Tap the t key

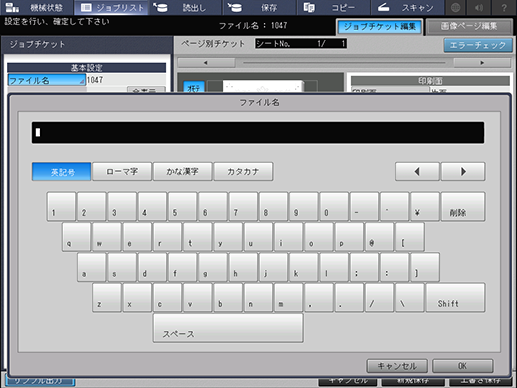[197, 237]
